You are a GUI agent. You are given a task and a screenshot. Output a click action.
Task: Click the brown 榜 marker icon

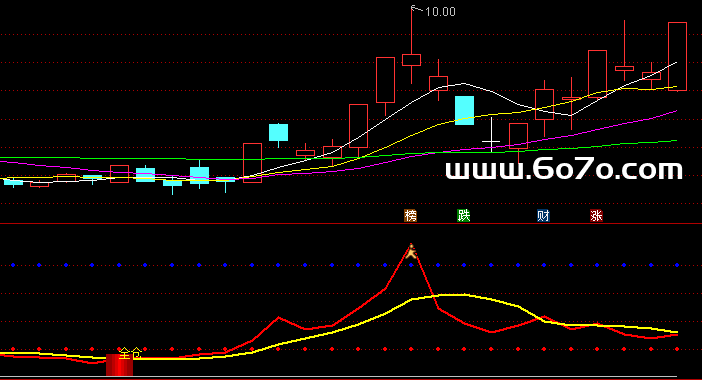click(x=411, y=216)
